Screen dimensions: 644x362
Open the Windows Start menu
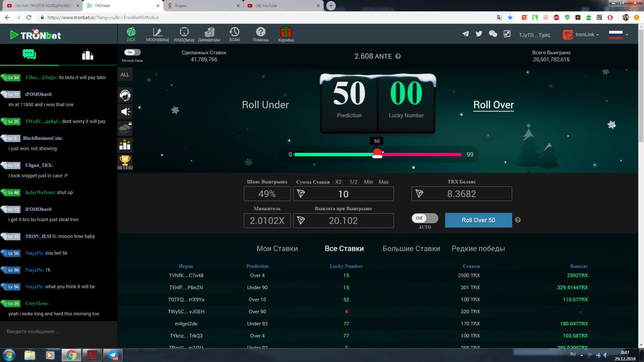9,355
